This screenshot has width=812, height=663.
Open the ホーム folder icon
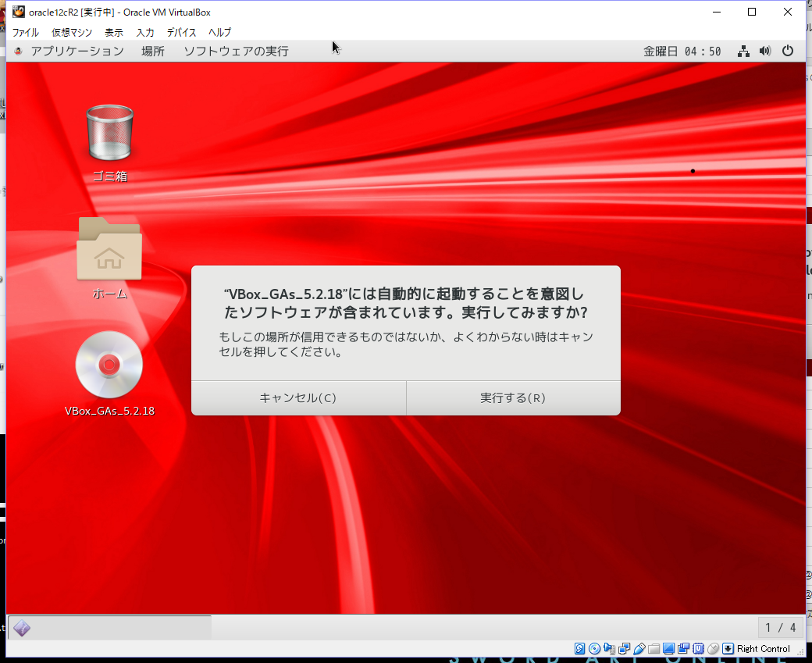(x=109, y=250)
